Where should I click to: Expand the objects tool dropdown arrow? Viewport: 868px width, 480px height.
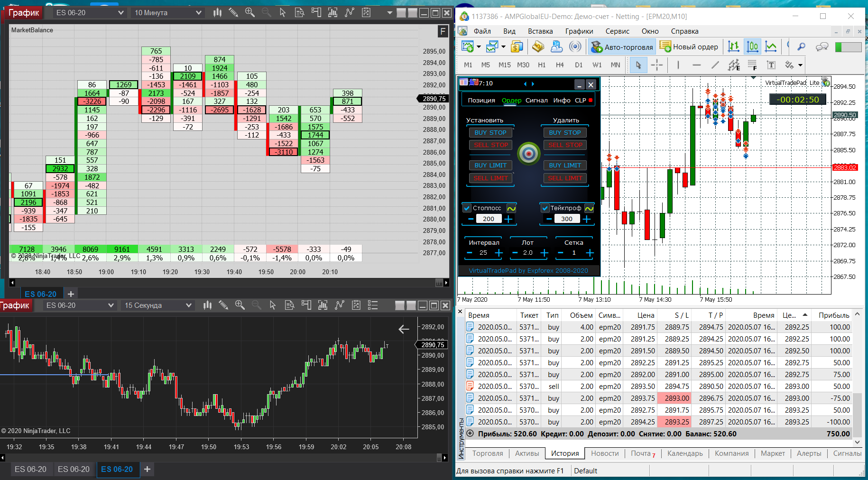pyautogui.click(x=801, y=65)
